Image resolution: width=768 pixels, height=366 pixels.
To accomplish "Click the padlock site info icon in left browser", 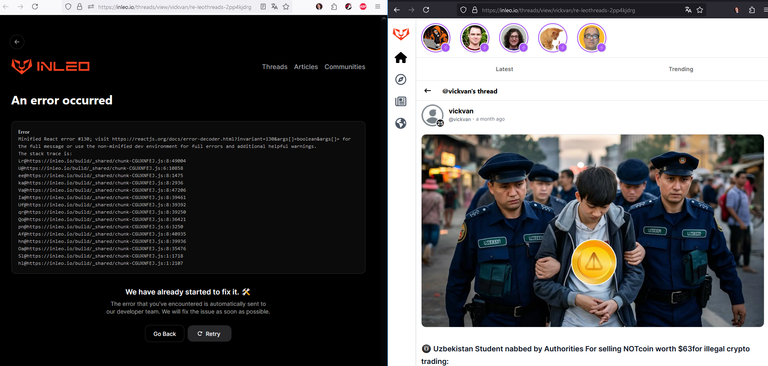I will pyautogui.click(x=79, y=7).
